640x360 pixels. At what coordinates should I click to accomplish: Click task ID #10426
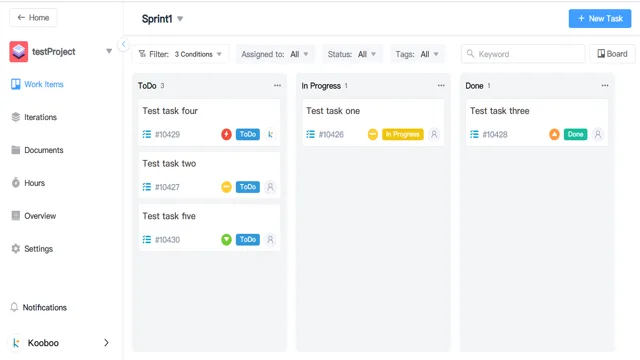pyautogui.click(x=331, y=134)
